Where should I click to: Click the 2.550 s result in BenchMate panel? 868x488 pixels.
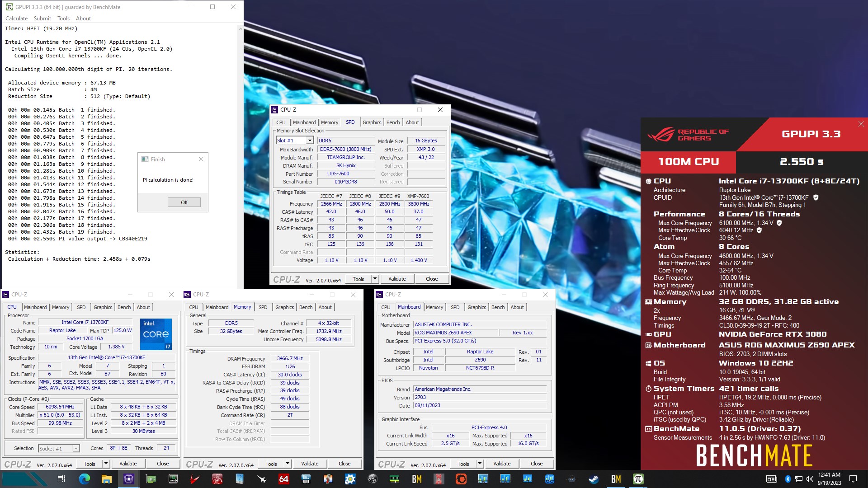pos(802,162)
